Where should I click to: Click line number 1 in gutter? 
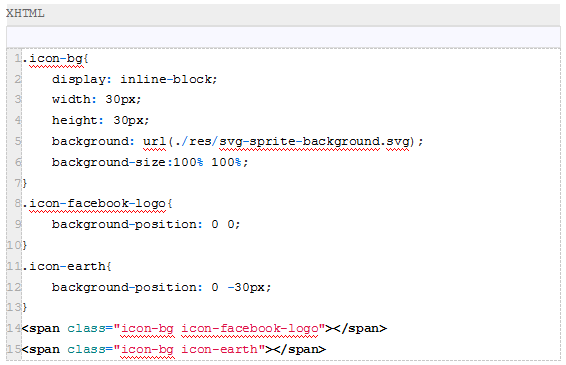tap(18, 58)
